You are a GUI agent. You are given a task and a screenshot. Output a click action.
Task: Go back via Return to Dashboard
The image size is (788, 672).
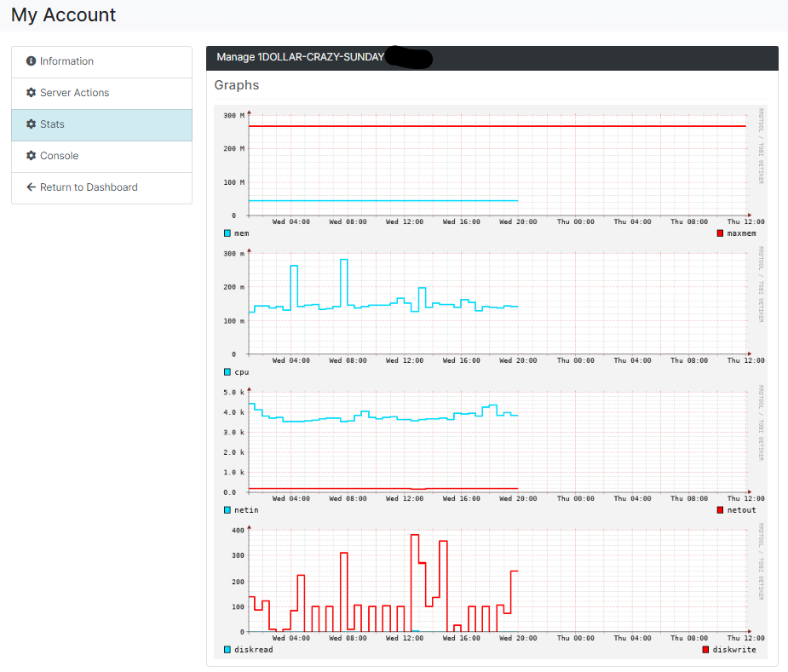(x=101, y=188)
